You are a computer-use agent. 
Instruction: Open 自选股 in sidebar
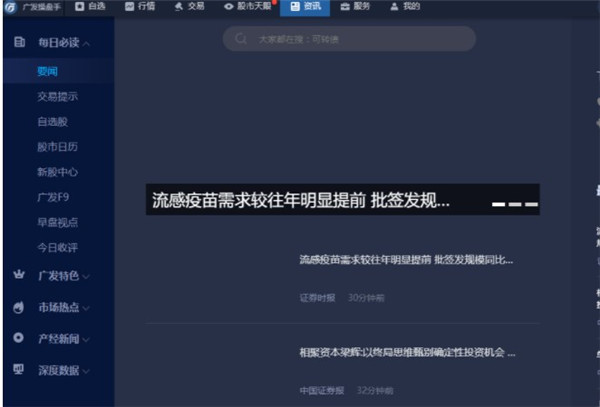pyautogui.click(x=52, y=122)
